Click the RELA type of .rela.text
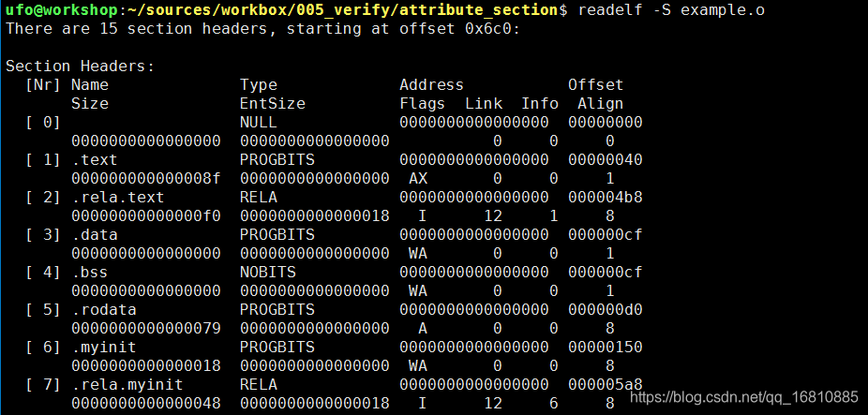The height and width of the screenshot is (415, 868). pyautogui.click(x=258, y=198)
